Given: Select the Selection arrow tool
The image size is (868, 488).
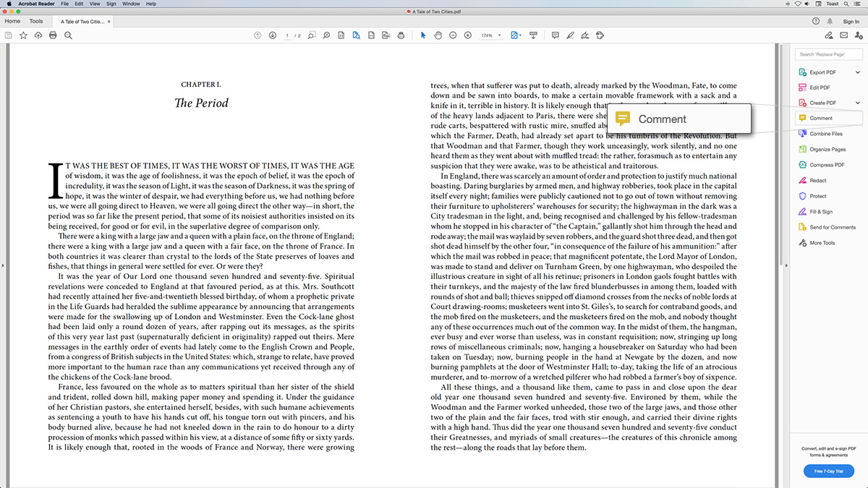Looking at the screenshot, I should pos(423,35).
